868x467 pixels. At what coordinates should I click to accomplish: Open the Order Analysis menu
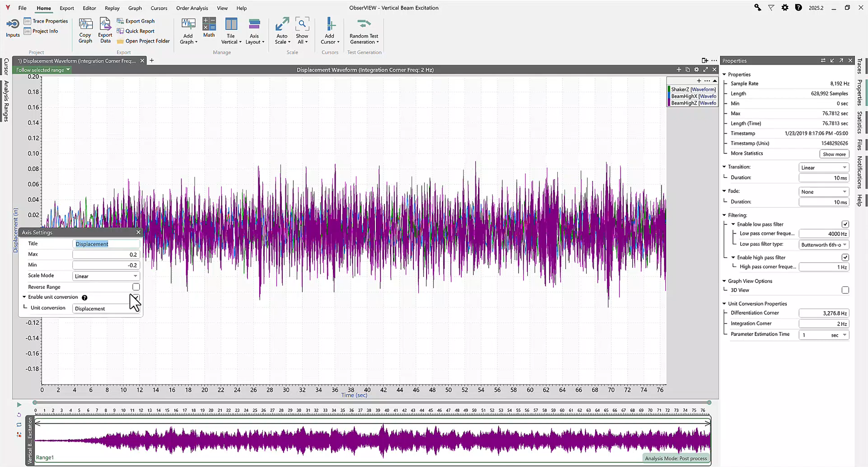[x=192, y=8]
